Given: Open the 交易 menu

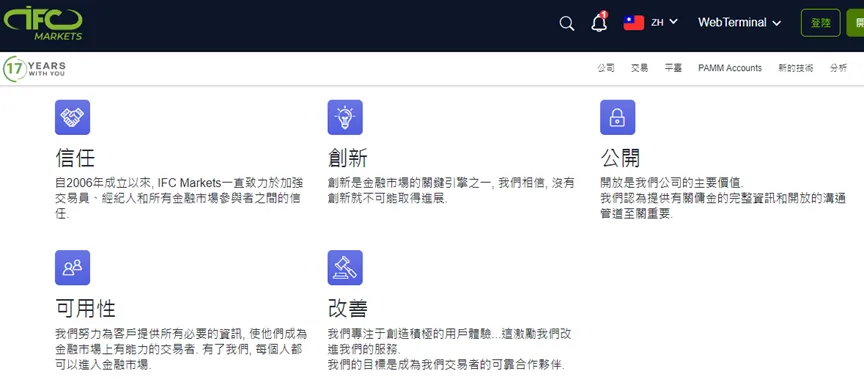Looking at the screenshot, I should pos(639,68).
